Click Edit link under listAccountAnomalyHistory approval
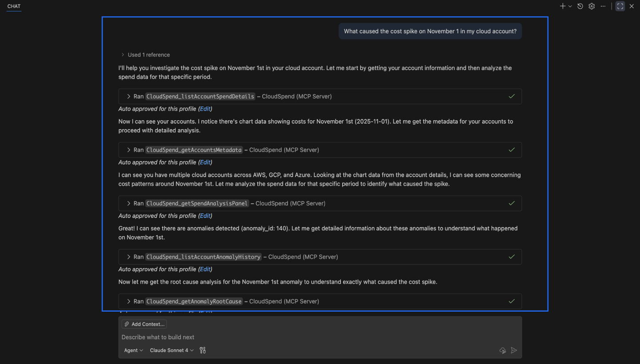The image size is (640, 364). click(205, 269)
